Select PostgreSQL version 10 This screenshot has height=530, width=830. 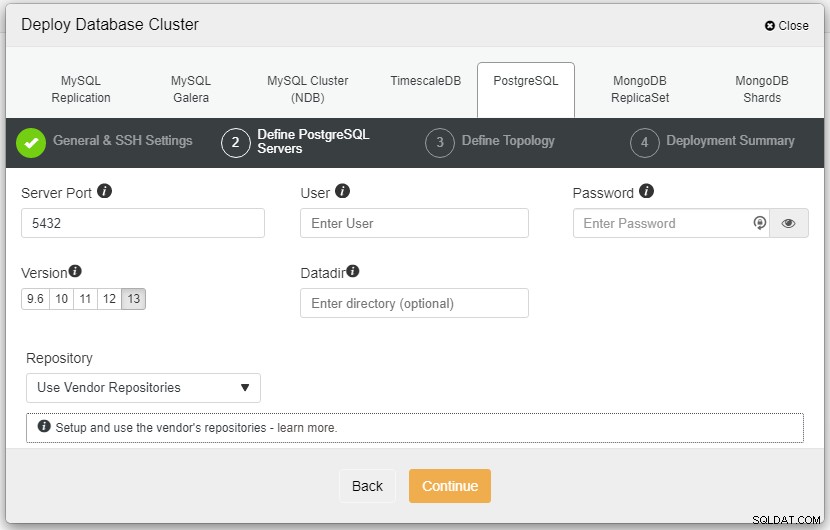tap(61, 299)
